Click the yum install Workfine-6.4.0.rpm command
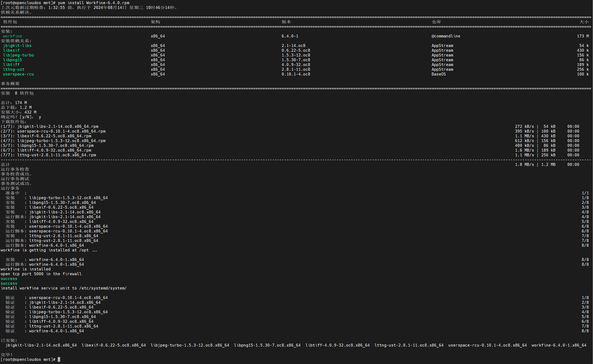The width and height of the screenshot is (593, 364). 93,3
